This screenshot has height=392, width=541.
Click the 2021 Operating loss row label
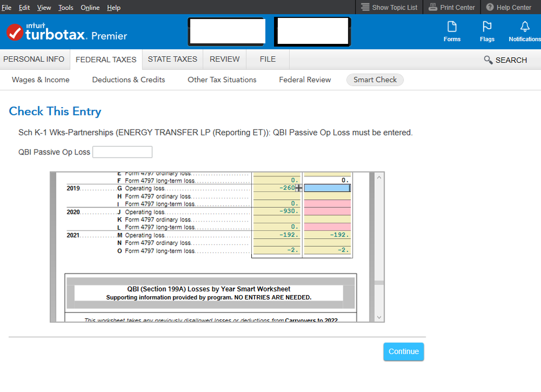145,236
